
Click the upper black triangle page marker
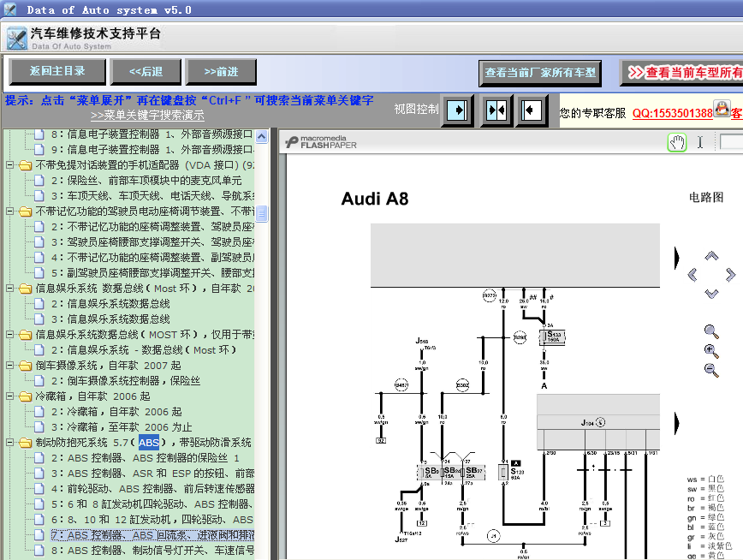676,258
